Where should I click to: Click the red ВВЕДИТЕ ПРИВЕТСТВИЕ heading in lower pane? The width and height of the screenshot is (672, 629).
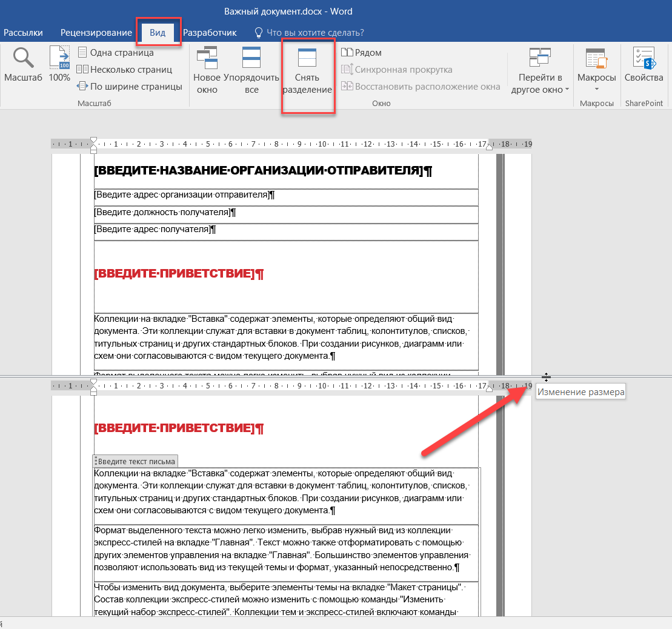click(x=179, y=428)
